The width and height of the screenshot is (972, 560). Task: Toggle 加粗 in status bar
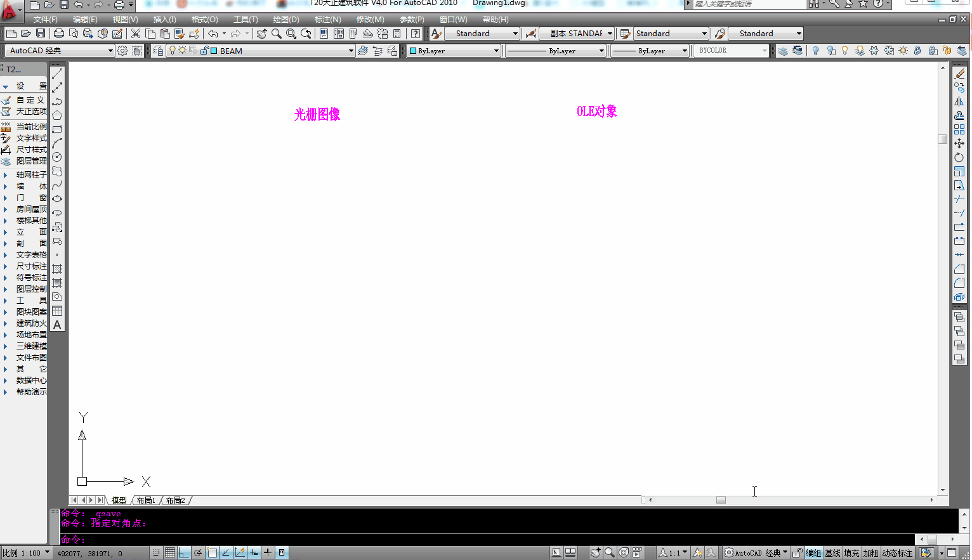pyautogui.click(x=870, y=553)
